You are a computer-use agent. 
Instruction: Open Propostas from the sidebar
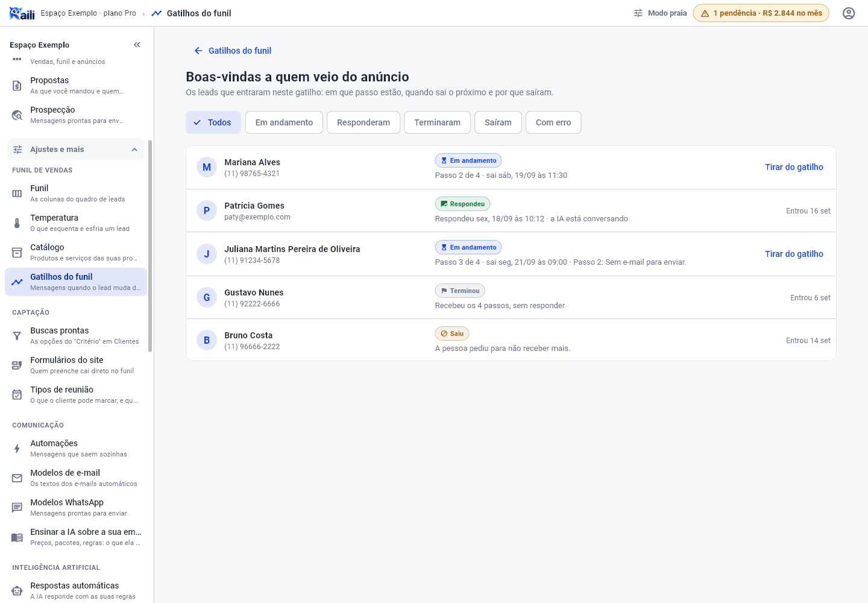(x=76, y=85)
